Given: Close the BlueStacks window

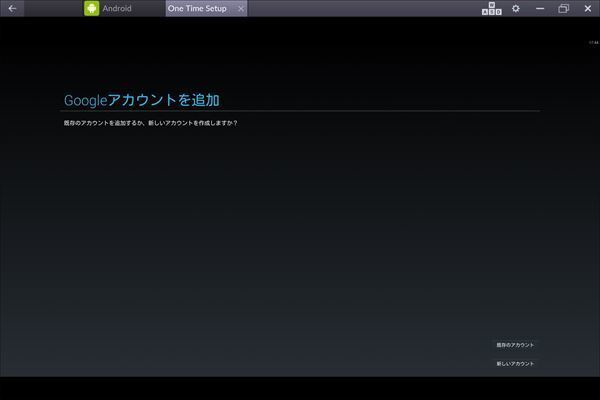Looking at the screenshot, I should click(x=588, y=8).
